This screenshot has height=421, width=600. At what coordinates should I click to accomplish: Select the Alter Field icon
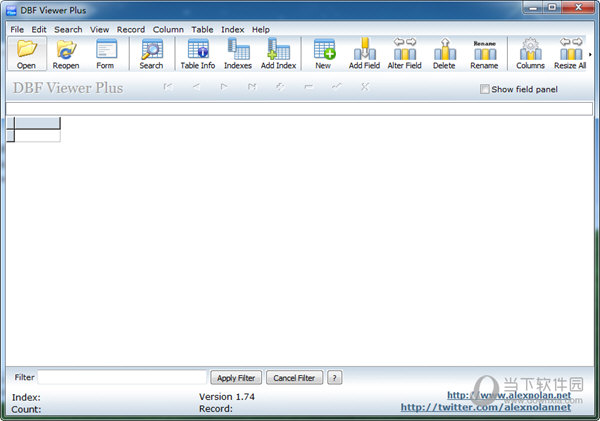404,54
